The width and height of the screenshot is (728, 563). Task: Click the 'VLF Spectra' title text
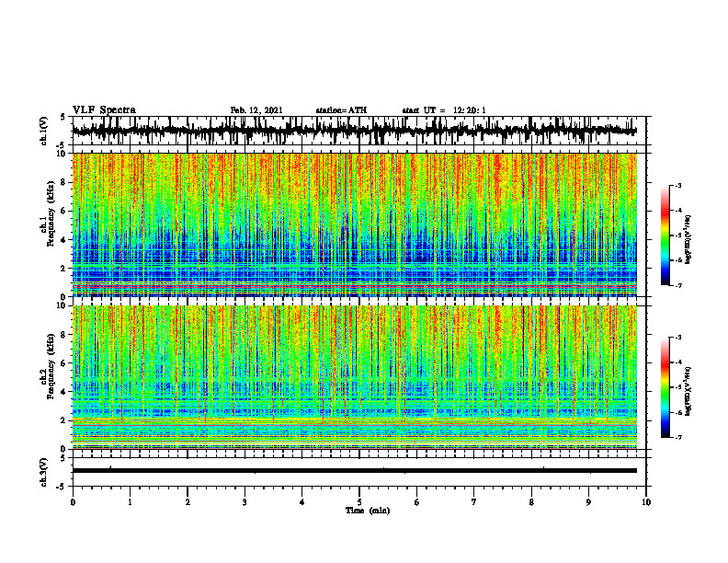pyautogui.click(x=104, y=110)
